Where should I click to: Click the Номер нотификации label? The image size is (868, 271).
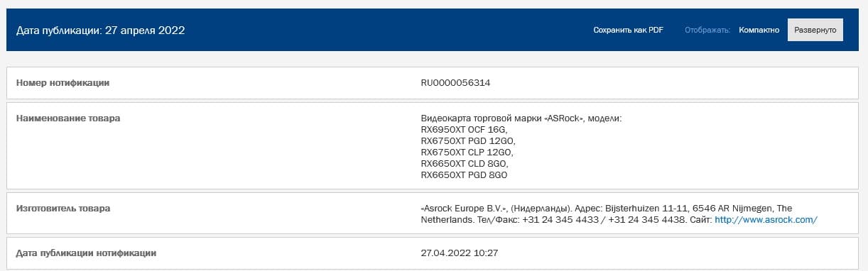pos(63,83)
